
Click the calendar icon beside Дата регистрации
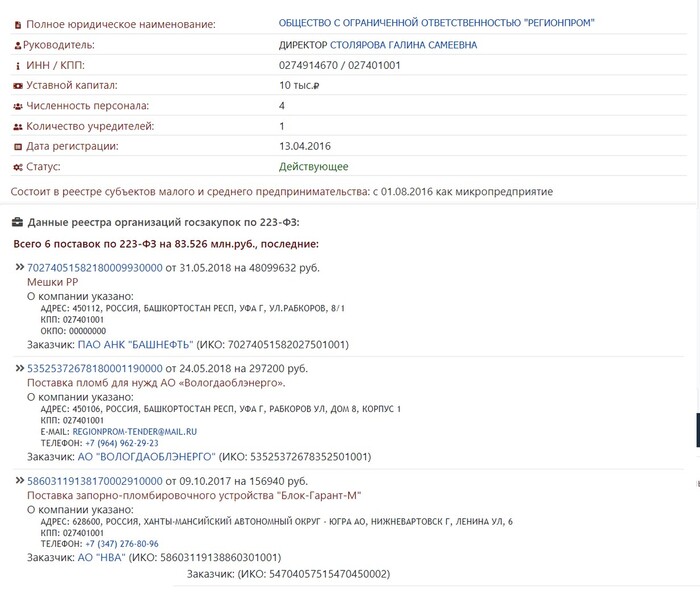click(x=17, y=147)
